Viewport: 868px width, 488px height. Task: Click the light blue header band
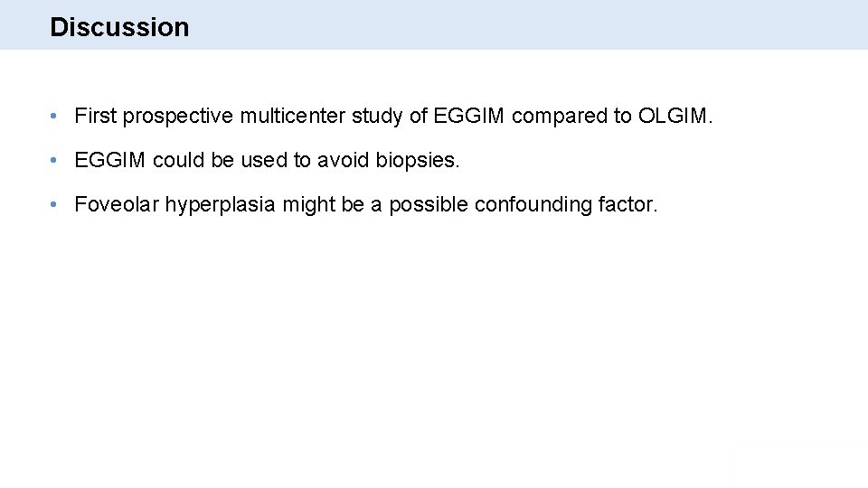pyautogui.click(x=434, y=24)
